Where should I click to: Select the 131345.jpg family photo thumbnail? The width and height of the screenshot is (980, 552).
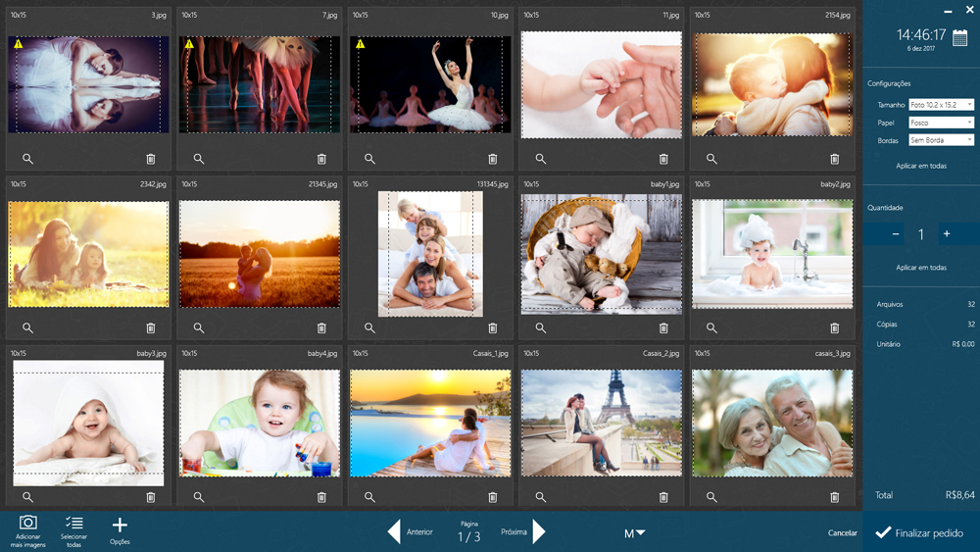[430, 253]
